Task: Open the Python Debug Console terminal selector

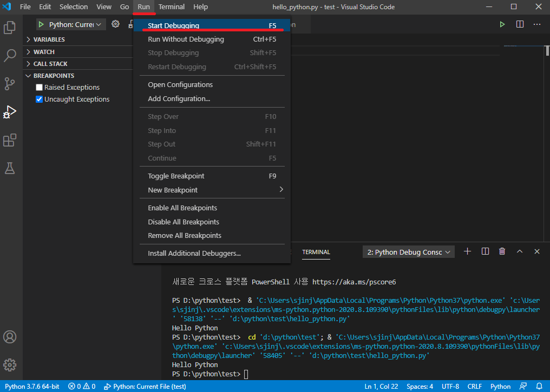Action: point(409,252)
